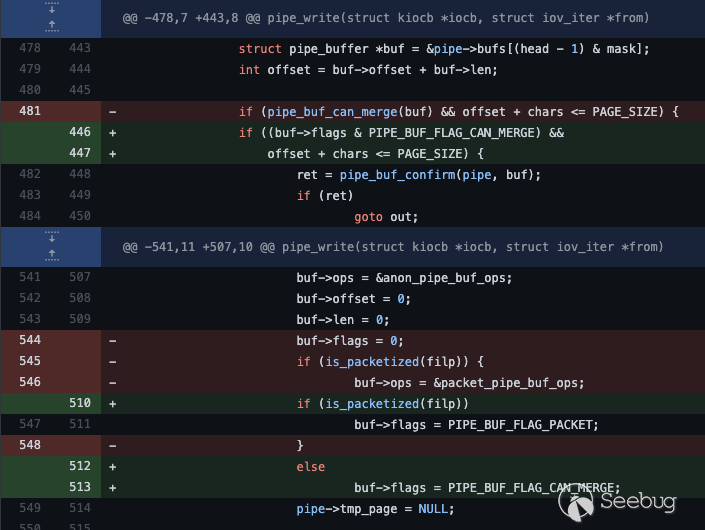Image resolution: width=705 pixels, height=530 pixels.
Task: Click new line number 450
Action: pos(79,216)
